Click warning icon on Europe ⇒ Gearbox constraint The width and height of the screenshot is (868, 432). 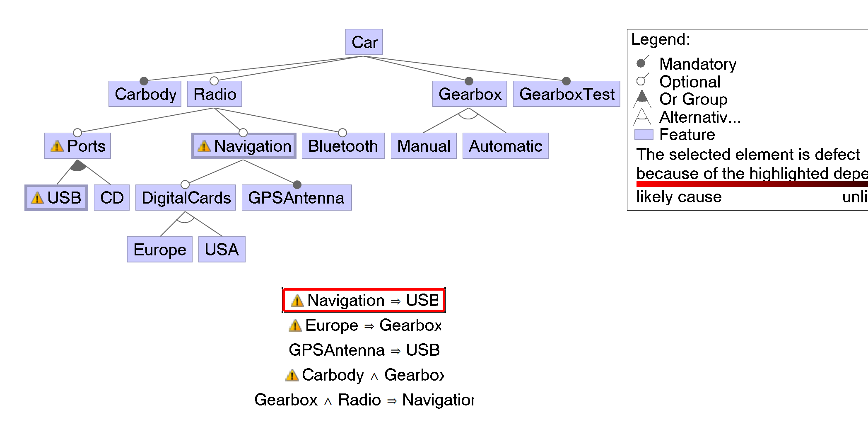[295, 325]
